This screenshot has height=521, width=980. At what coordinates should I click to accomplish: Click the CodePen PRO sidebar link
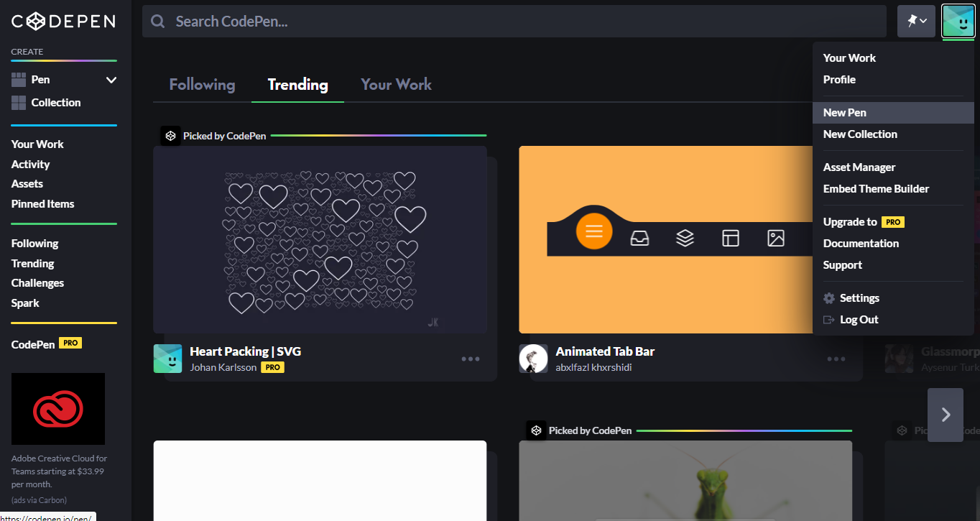point(47,344)
